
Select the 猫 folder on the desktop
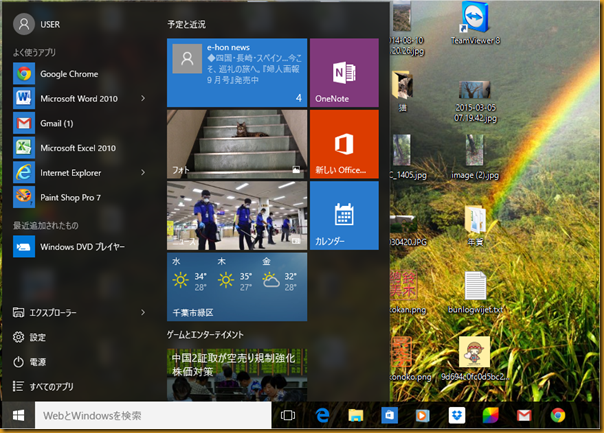tap(402, 92)
